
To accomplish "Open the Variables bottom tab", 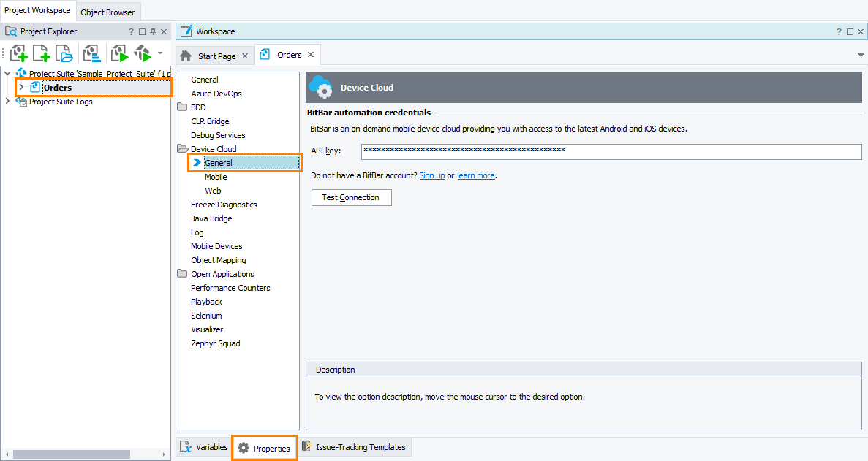I will point(204,447).
